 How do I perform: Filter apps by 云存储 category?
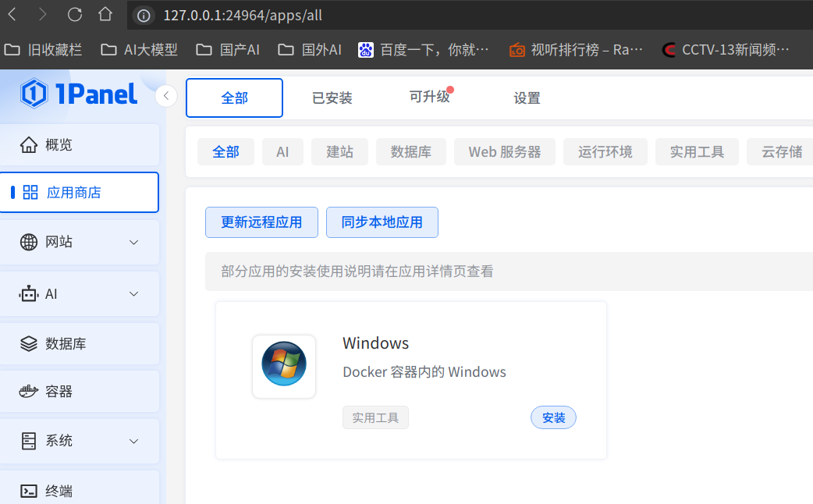coord(781,152)
